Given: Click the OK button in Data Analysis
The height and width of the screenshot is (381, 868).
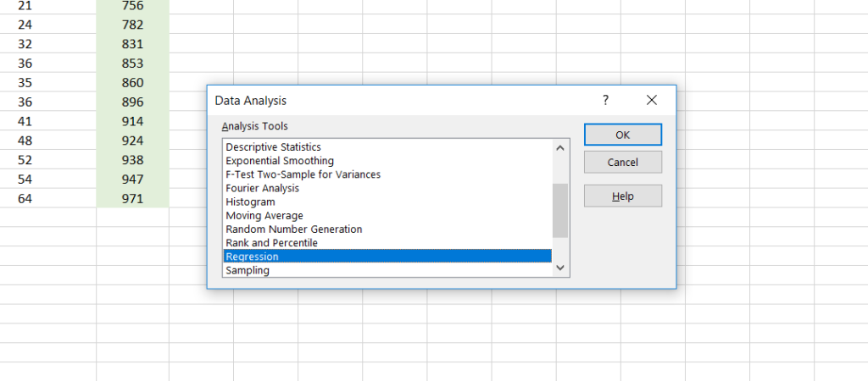Looking at the screenshot, I should point(622,135).
